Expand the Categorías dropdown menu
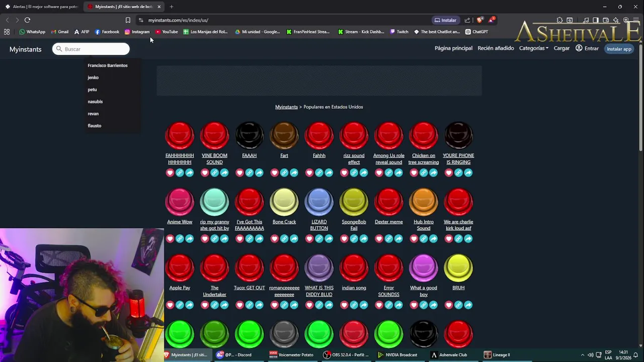The width and height of the screenshot is (644, 362). tap(533, 48)
